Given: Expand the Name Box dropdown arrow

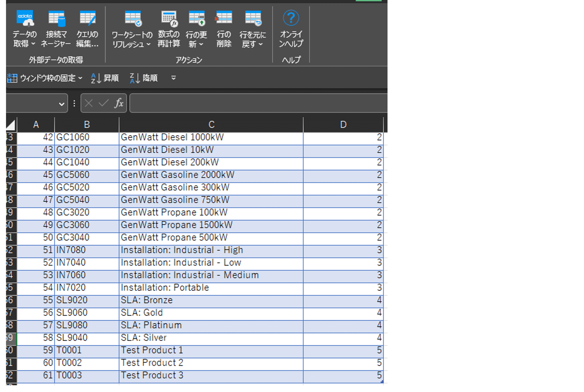Looking at the screenshot, I should (x=62, y=104).
